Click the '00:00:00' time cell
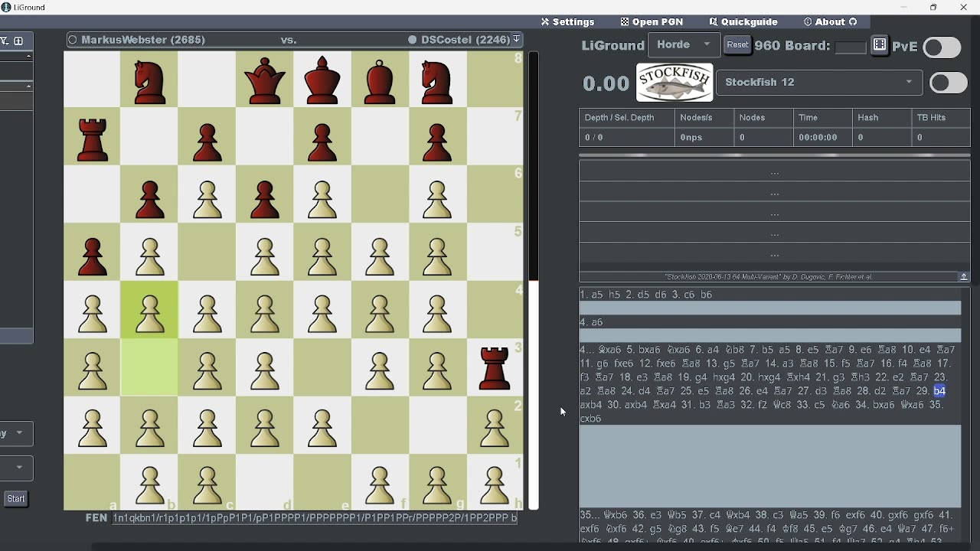This screenshot has height=551, width=980. coord(823,138)
